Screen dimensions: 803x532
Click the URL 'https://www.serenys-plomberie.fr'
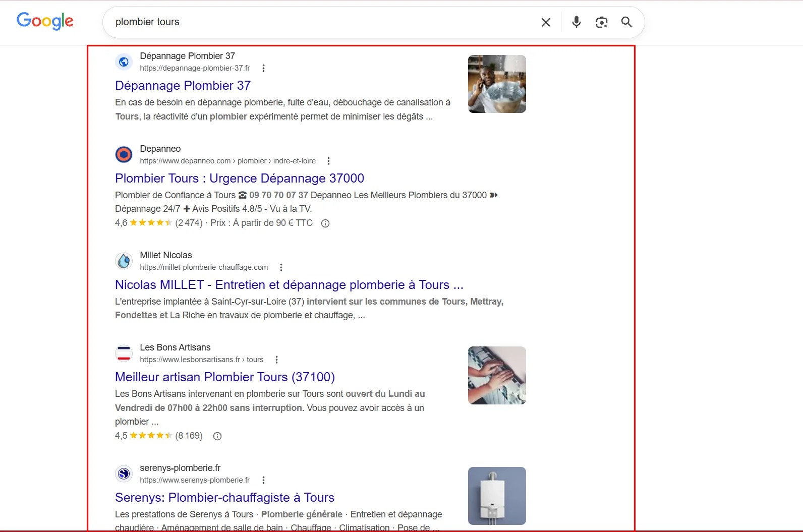click(195, 480)
